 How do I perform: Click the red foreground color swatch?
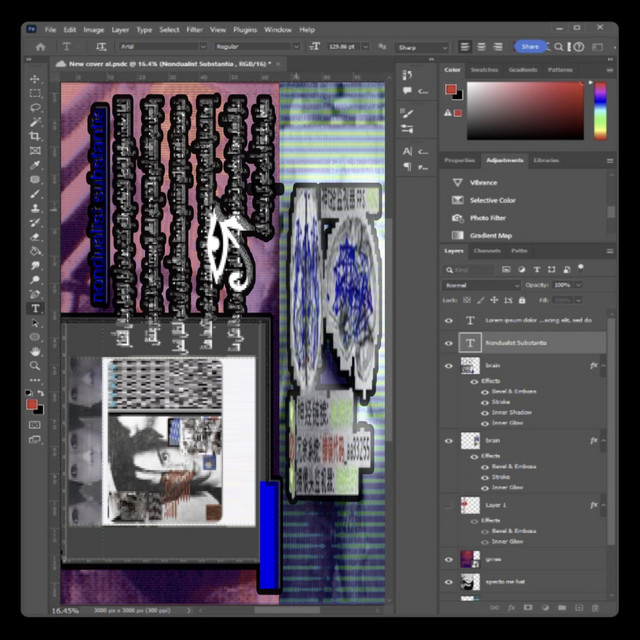32,404
